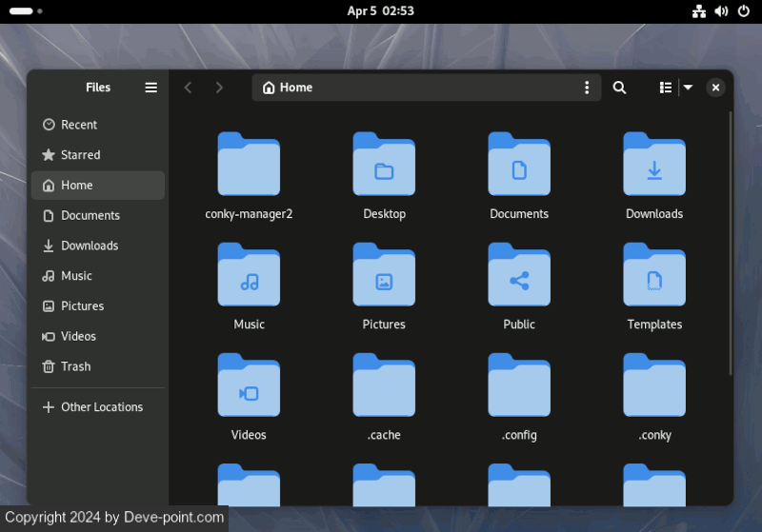Open the Public share folder icon
762x532 pixels.
coord(519,276)
